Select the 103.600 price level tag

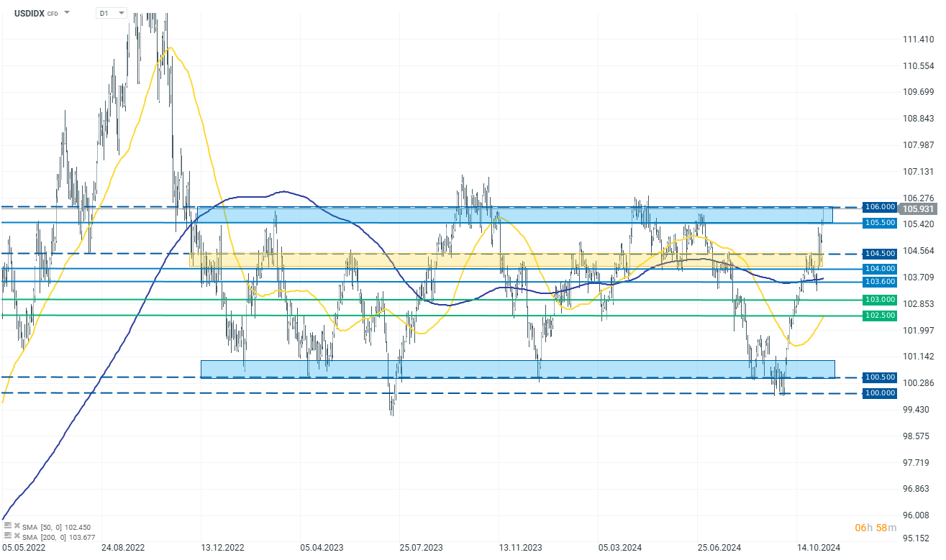[881, 282]
